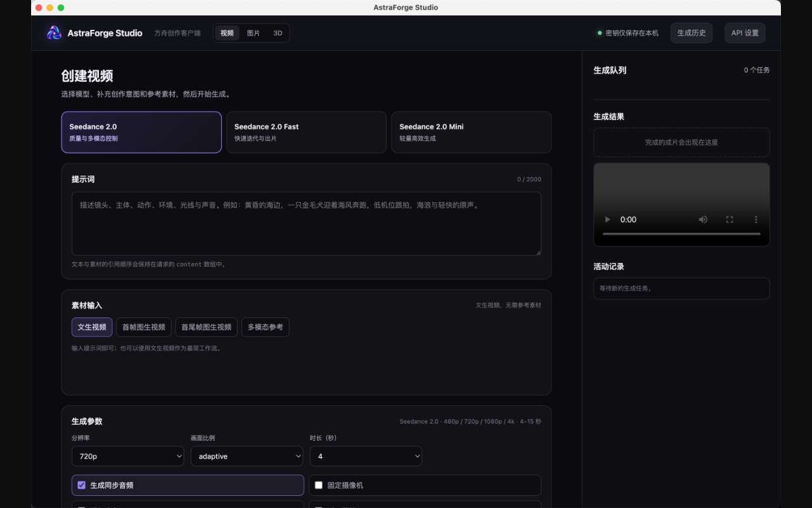Open the 3D tab

click(278, 33)
